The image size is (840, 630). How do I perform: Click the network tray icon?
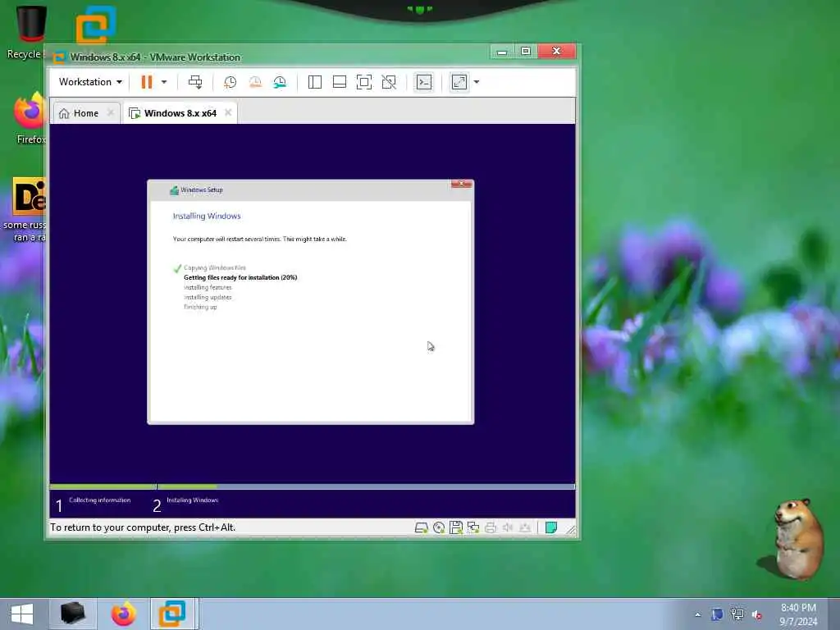[737, 614]
